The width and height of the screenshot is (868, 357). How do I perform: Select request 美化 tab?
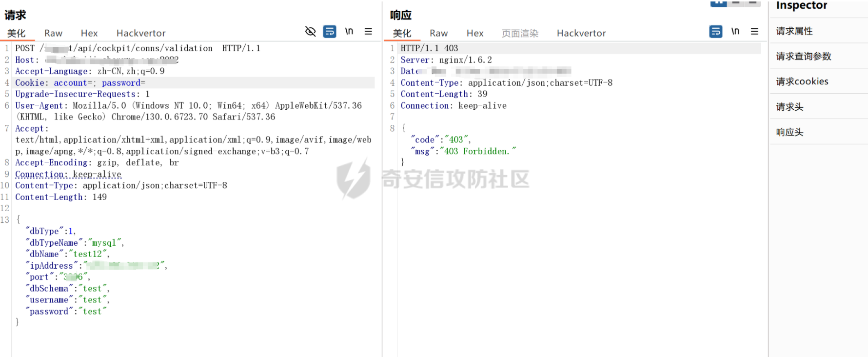[x=17, y=33]
